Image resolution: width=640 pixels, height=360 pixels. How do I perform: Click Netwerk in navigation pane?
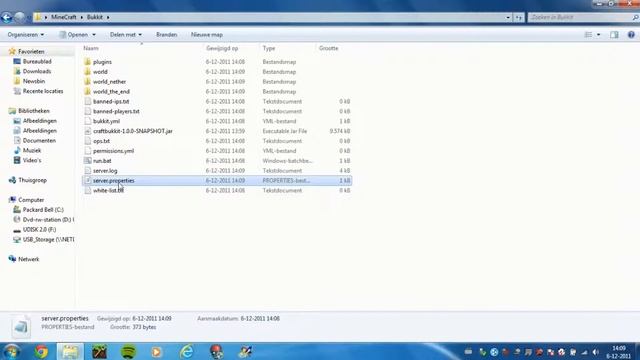click(x=29, y=259)
